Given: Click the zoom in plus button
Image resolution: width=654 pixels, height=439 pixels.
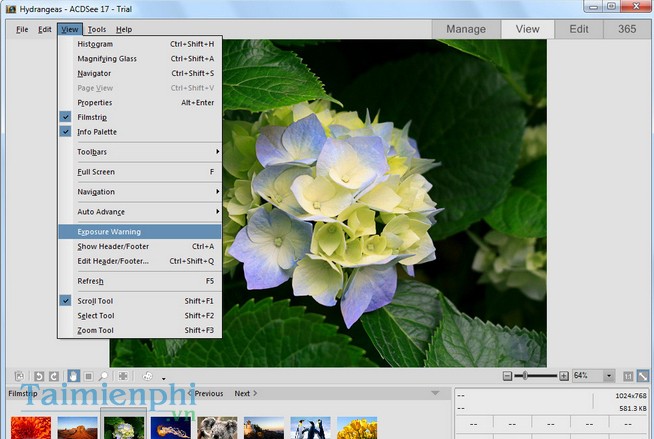Looking at the screenshot, I should click(564, 376).
